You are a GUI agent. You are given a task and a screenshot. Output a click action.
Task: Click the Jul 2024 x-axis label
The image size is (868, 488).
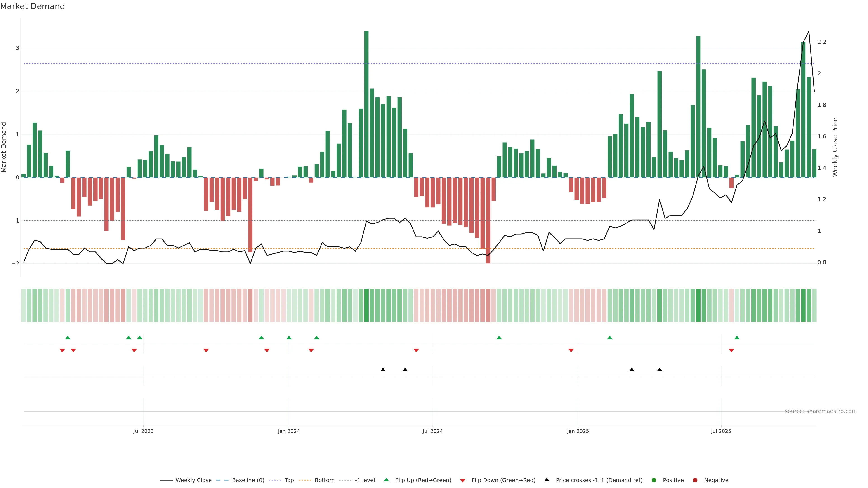pos(433,431)
